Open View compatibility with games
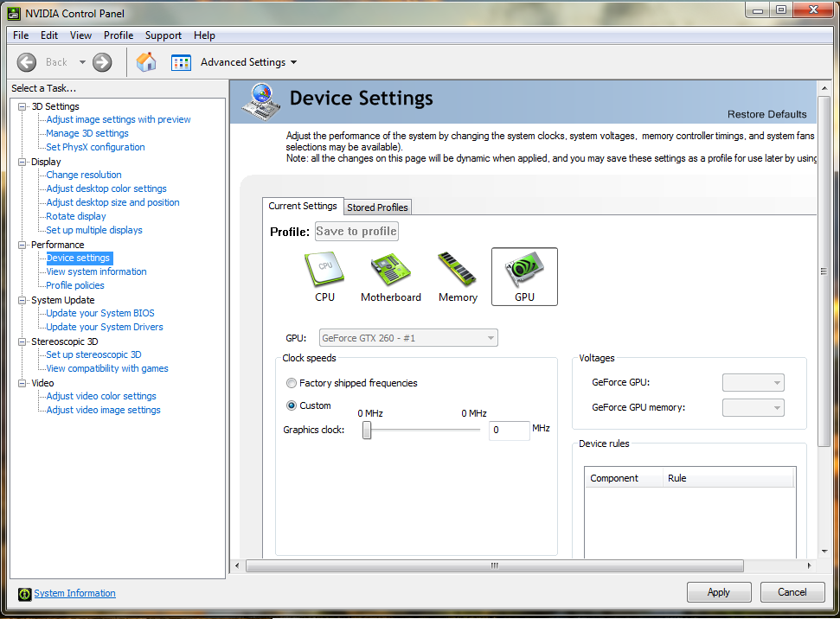This screenshot has width=840, height=619. [107, 368]
